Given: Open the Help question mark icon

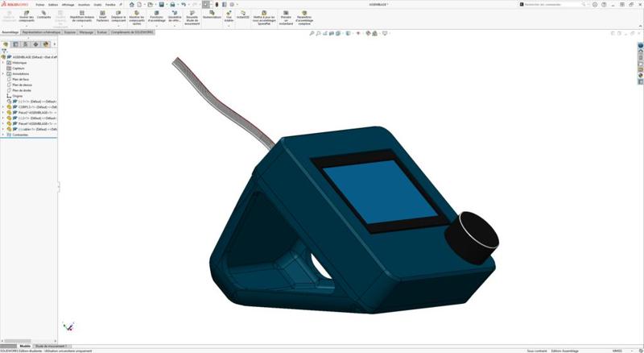Looking at the screenshot, I should (x=604, y=5).
